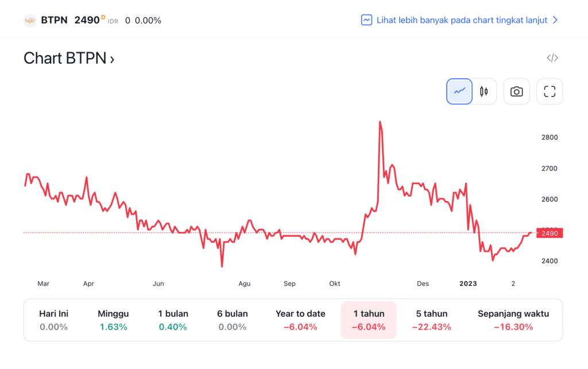This screenshot has width=588, height=369.
Task: Select the Year to date range
Action: pos(300,320)
